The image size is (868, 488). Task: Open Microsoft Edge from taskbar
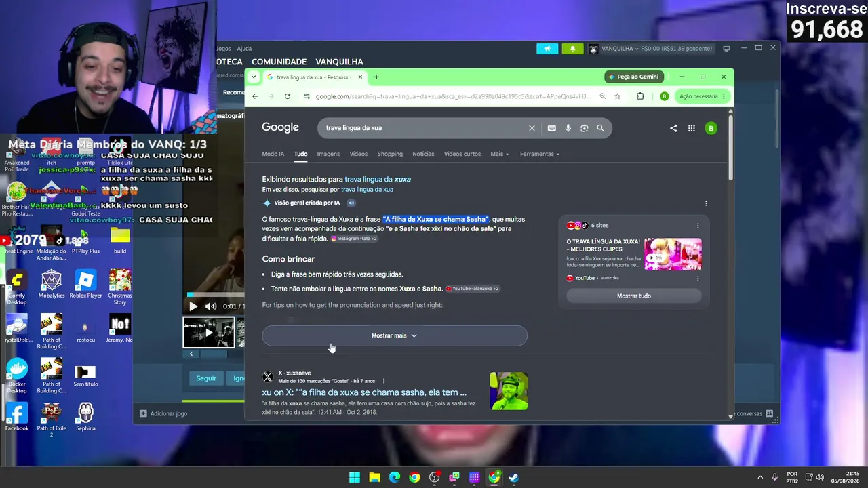pyautogui.click(x=395, y=477)
